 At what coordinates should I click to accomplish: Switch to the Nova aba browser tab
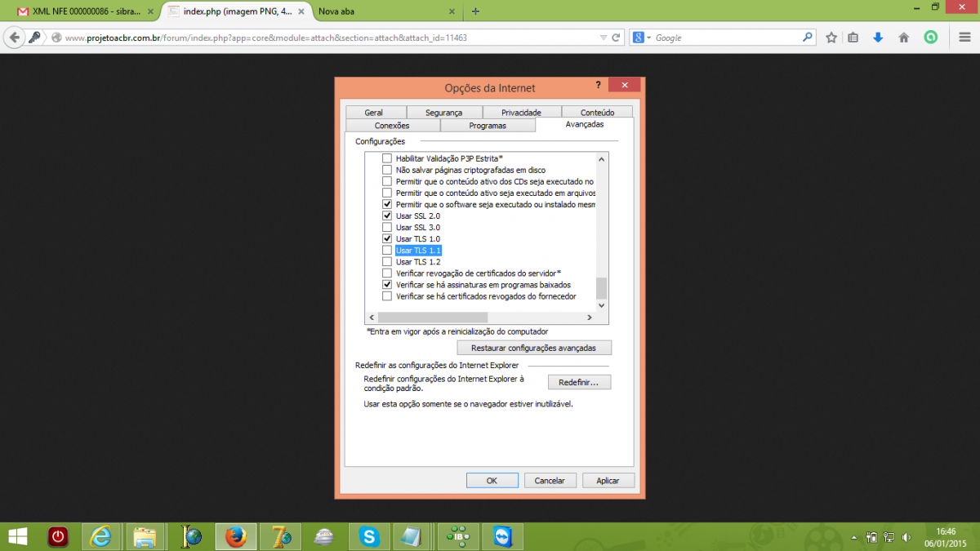tap(388, 12)
